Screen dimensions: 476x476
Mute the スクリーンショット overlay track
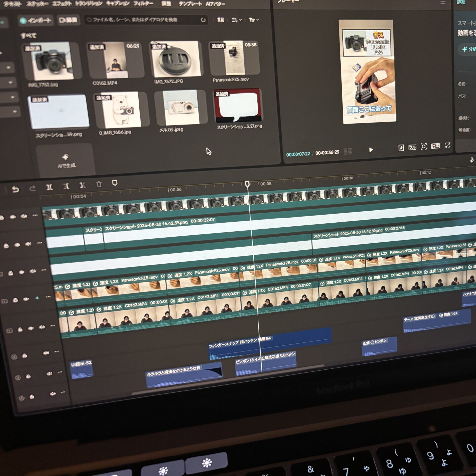point(28,244)
